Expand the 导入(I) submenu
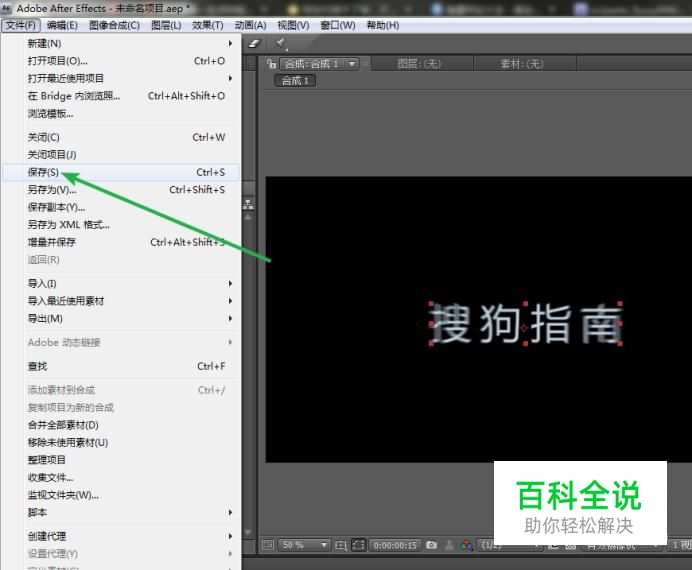Image resolution: width=692 pixels, height=570 pixels. [x=122, y=283]
